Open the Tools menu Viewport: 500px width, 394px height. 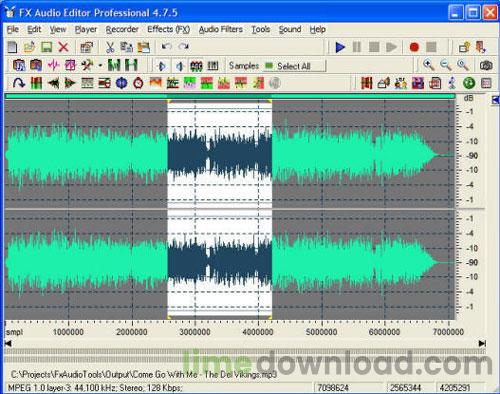pos(261,29)
